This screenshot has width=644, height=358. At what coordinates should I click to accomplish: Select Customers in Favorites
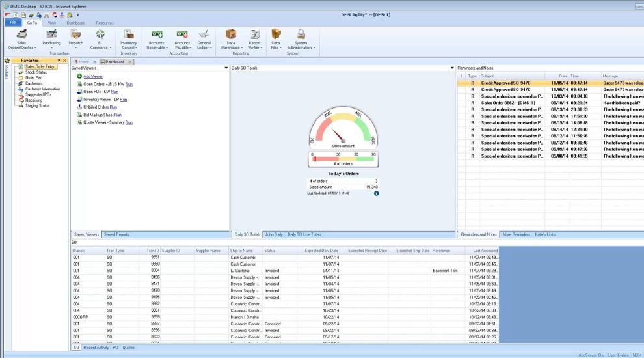pyautogui.click(x=34, y=83)
